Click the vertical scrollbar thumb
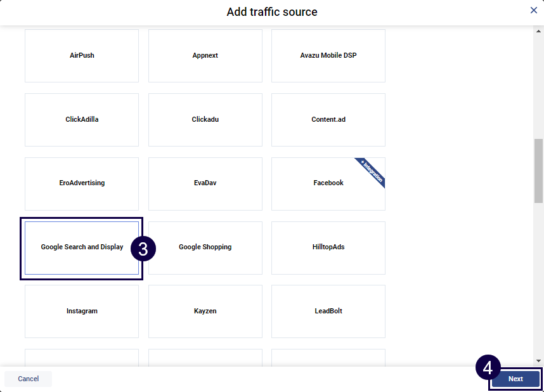This screenshot has height=392, width=544. 539,170
